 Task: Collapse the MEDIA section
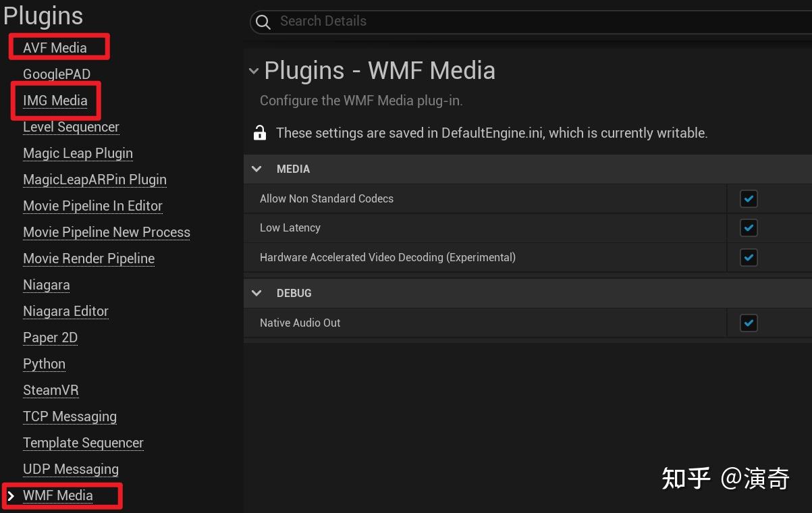(x=256, y=169)
